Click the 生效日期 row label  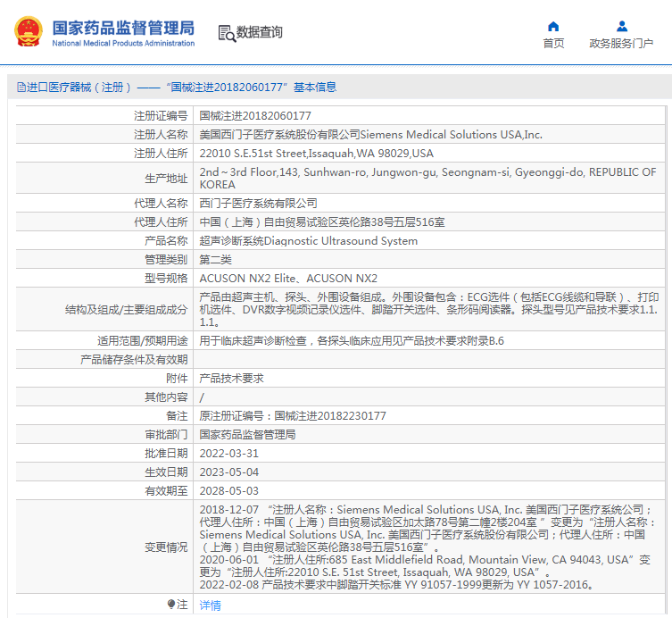[166, 472]
